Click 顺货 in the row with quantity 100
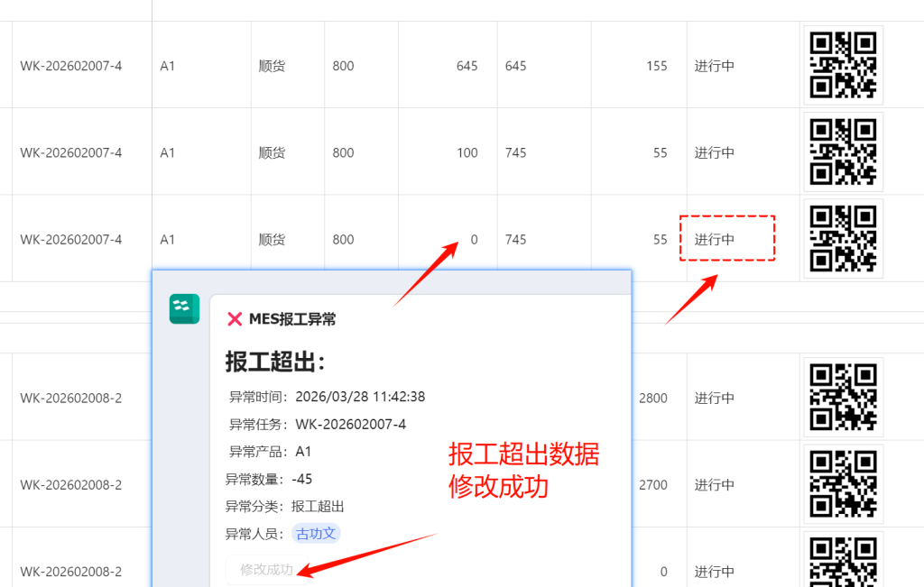924x587 pixels. click(x=272, y=153)
